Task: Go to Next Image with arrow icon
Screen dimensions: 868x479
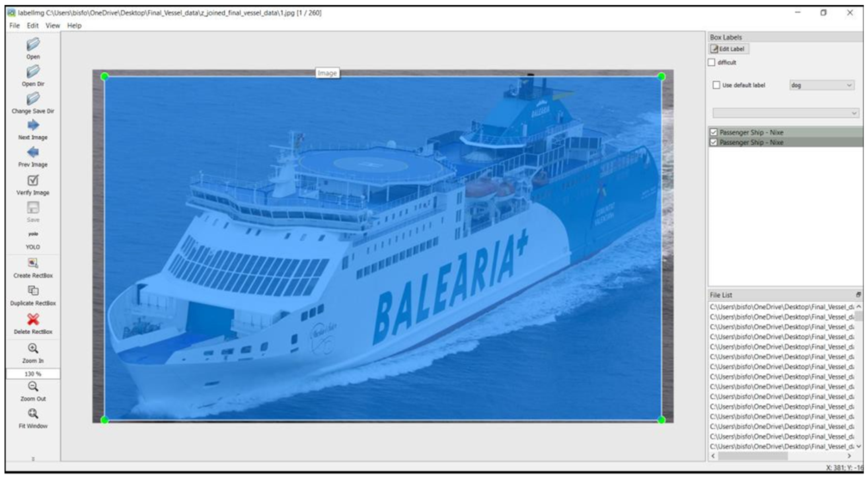Action: click(x=33, y=125)
